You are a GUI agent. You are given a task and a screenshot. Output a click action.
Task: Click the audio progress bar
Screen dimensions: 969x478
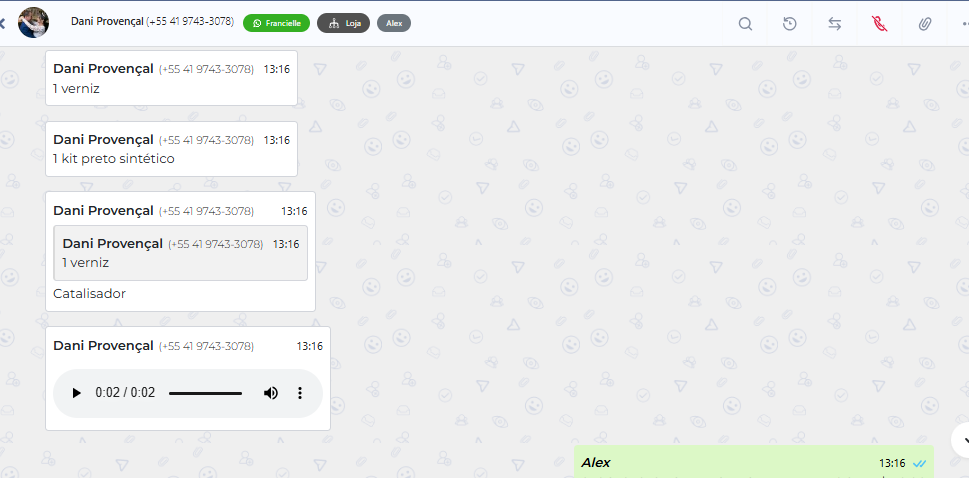pyautogui.click(x=205, y=393)
